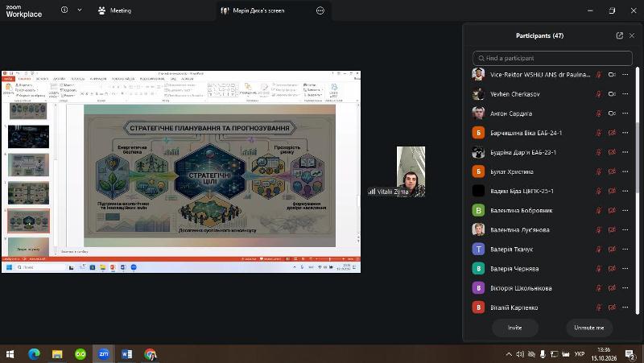Click Булат Христина's muted mic icon
The height and width of the screenshot is (363, 644).
[599, 171]
